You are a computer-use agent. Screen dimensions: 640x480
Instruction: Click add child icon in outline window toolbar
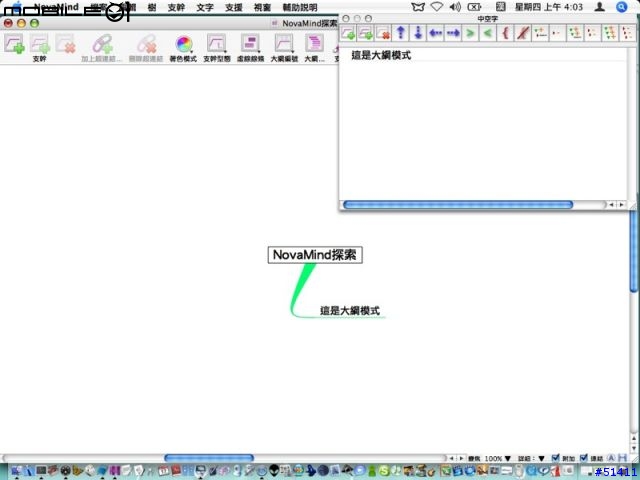pos(348,33)
